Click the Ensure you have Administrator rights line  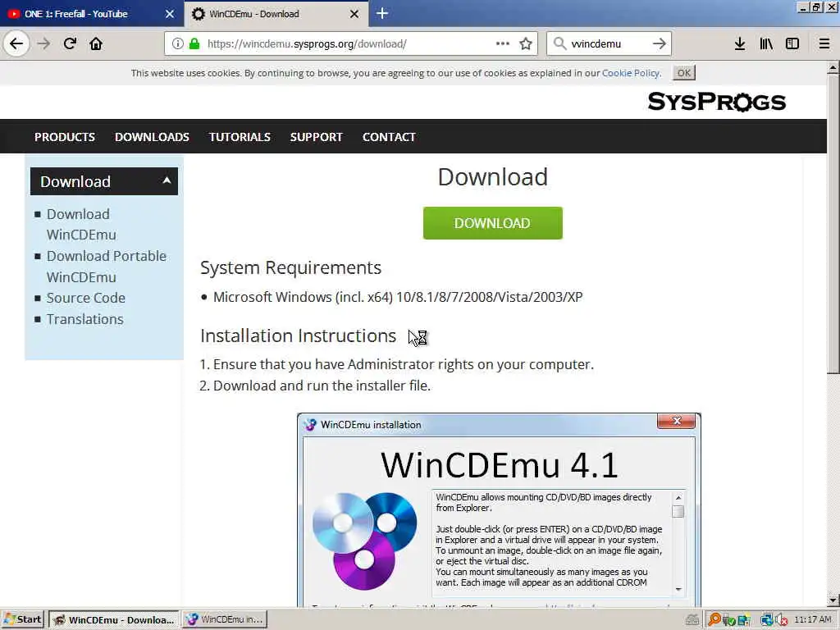pos(404,364)
